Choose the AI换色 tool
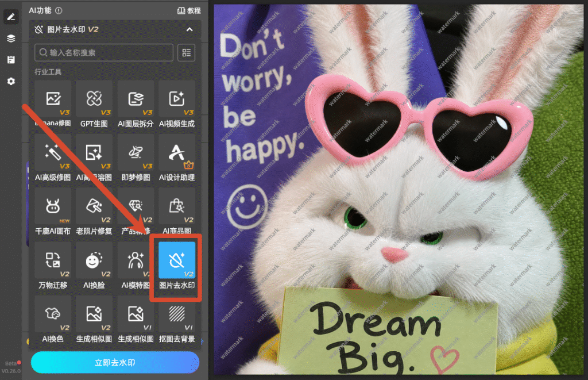The height and width of the screenshot is (380, 588). [52, 320]
